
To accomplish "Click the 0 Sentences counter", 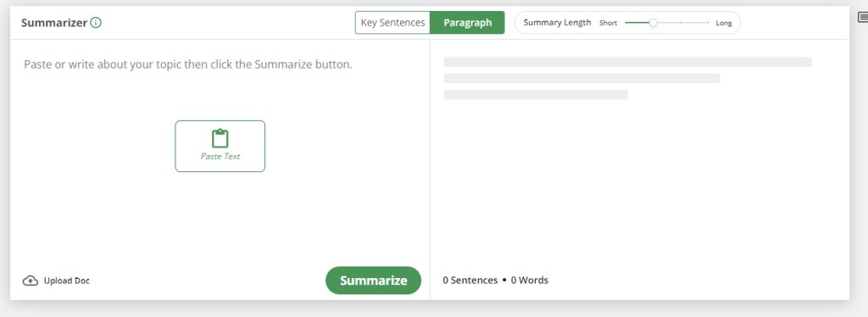I will (470, 281).
